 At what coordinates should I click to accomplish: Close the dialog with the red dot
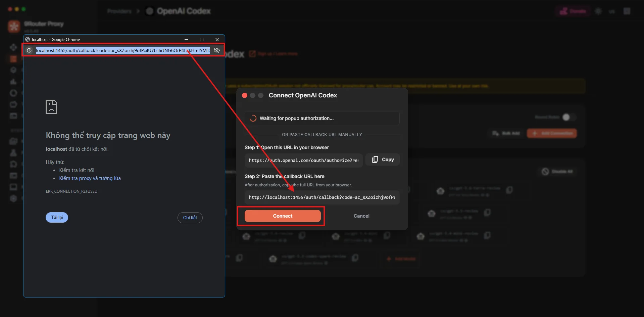245,95
